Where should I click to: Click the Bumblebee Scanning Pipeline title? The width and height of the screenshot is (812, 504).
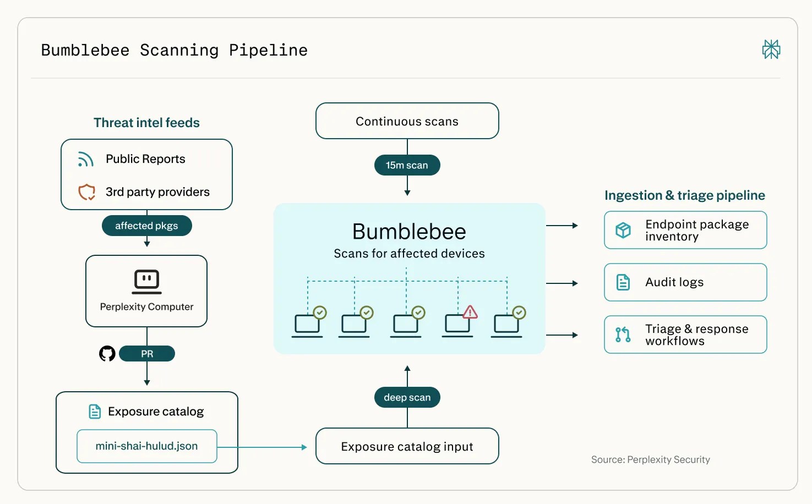point(175,50)
